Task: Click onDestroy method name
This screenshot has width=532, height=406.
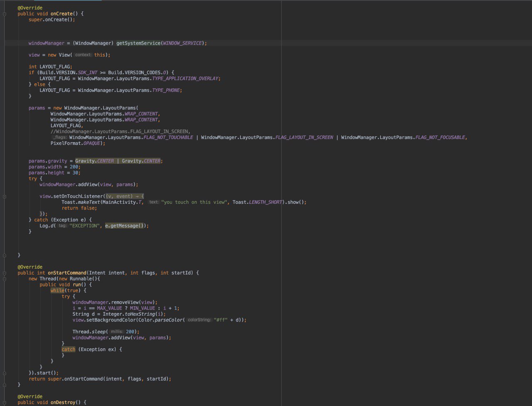Action: 63,403
